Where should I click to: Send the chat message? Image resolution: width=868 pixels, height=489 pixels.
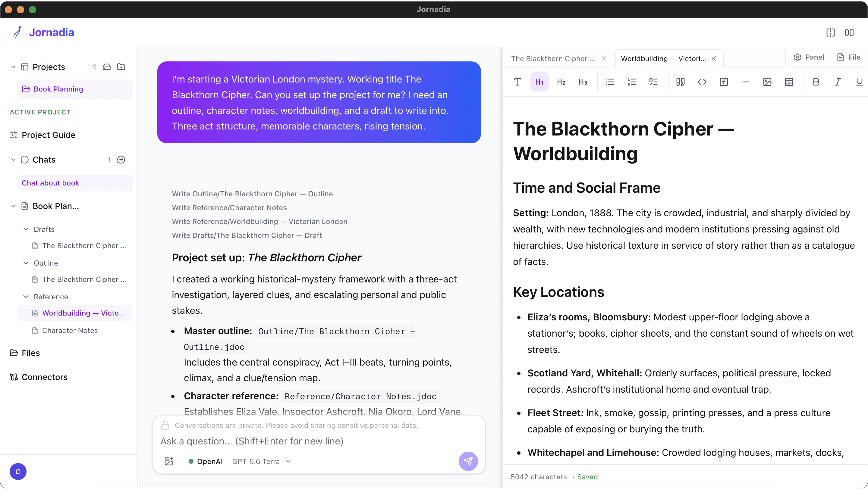point(468,461)
